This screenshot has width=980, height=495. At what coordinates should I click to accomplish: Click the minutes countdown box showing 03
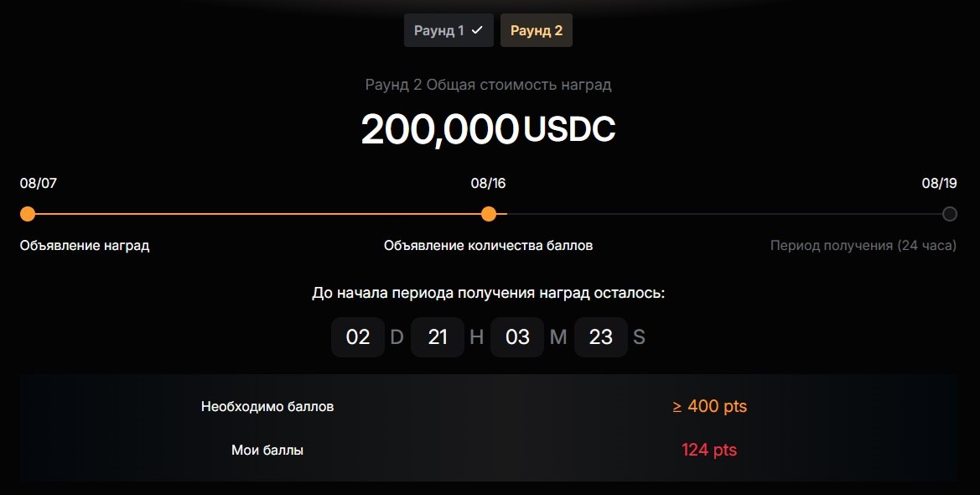517,337
